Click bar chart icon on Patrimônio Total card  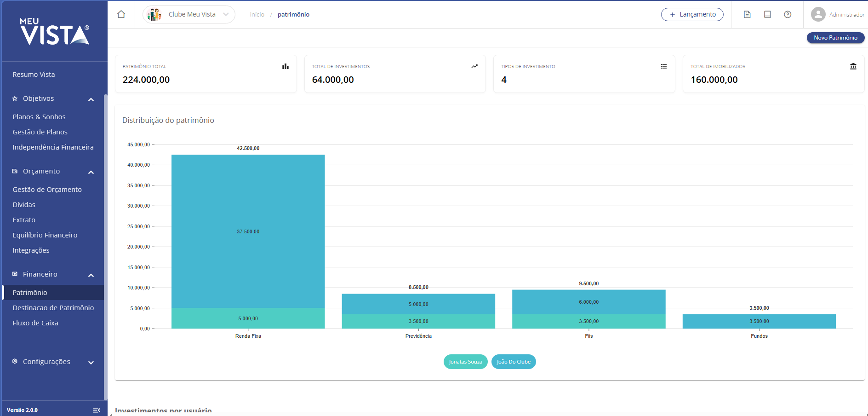[x=286, y=66]
